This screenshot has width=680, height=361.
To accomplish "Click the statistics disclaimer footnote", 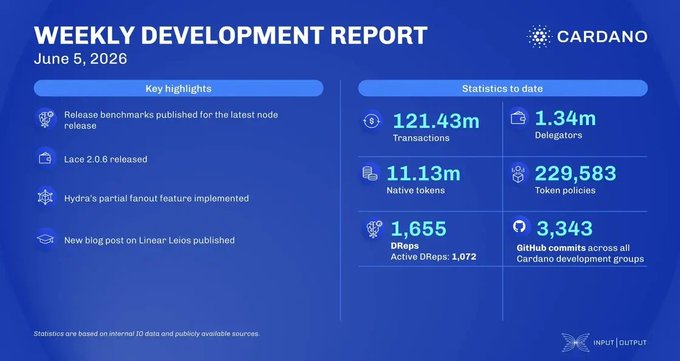I will tap(147, 334).
